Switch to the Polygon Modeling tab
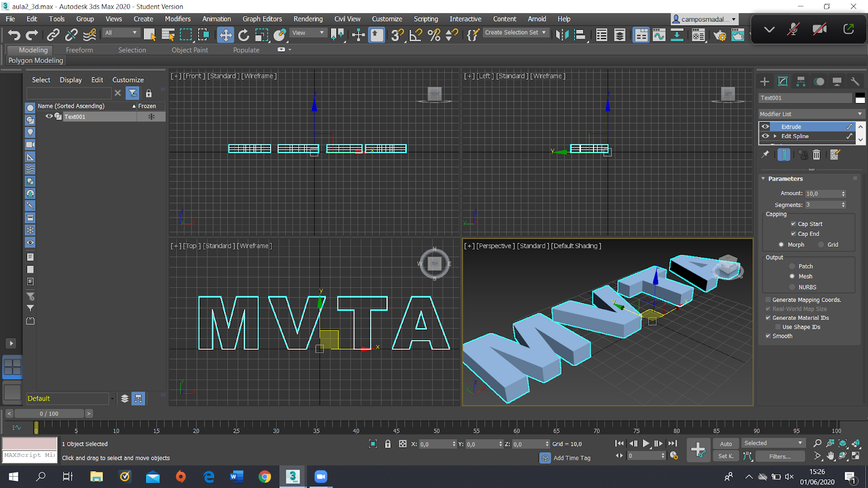The width and height of the screenshot is (868, 488). point(35,60)
